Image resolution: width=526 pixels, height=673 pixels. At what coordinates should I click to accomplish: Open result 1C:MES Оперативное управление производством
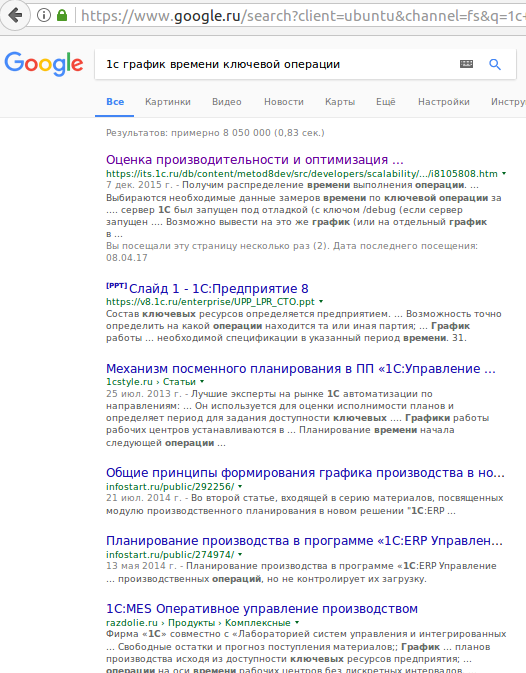click(x=262, y=609)
